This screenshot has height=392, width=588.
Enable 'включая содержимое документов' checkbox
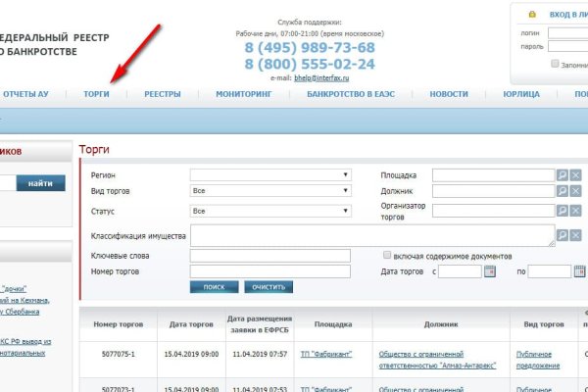388,255
